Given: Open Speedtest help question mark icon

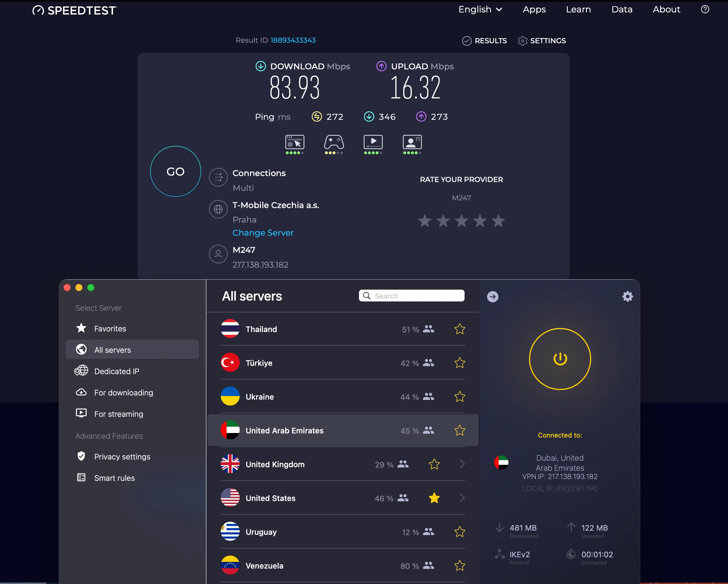Looking at the screenshot, I should click(705, 9).
